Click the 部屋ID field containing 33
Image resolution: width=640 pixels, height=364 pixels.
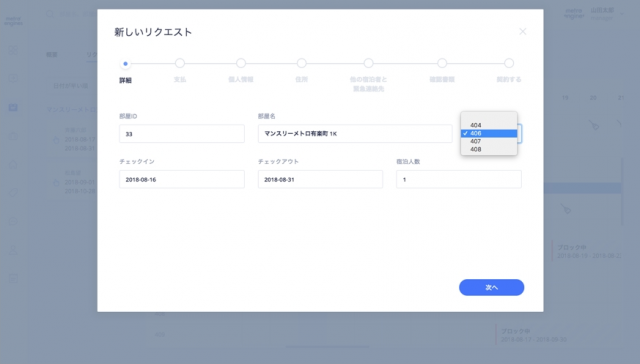182,134
